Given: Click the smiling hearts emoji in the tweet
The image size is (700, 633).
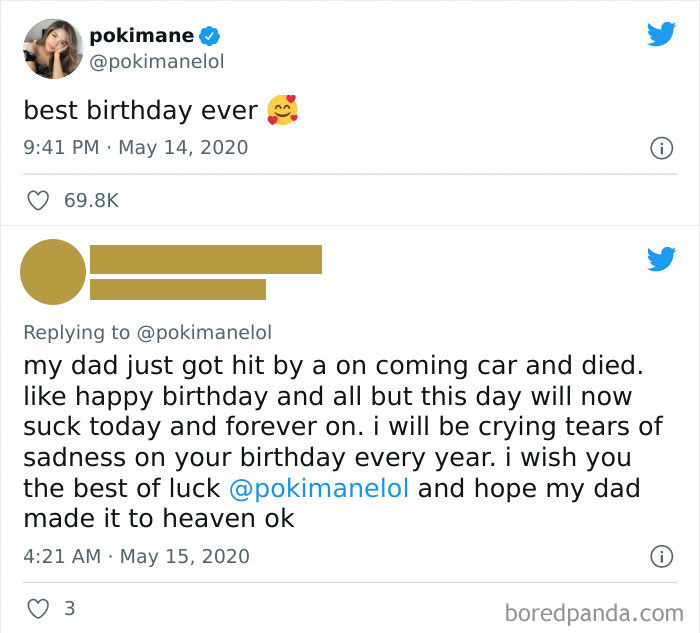Looking at the screenshot, I should 282,109.
